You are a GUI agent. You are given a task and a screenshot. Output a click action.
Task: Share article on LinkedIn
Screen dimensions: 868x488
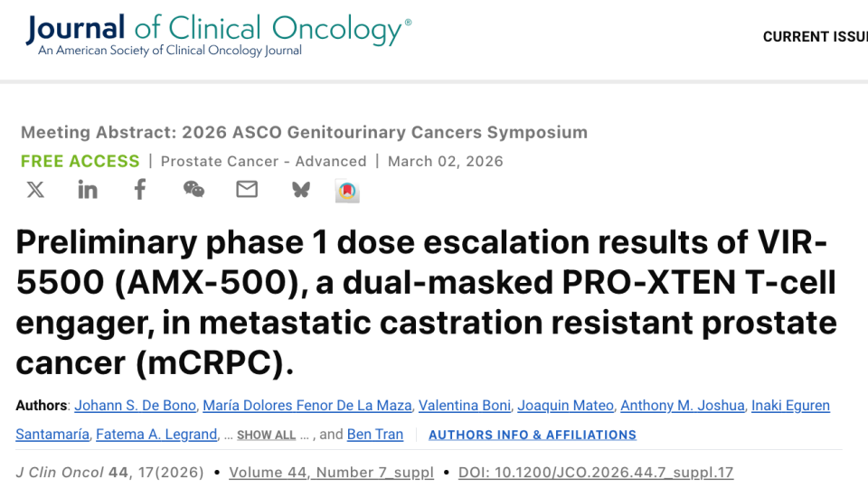[88, 190]
